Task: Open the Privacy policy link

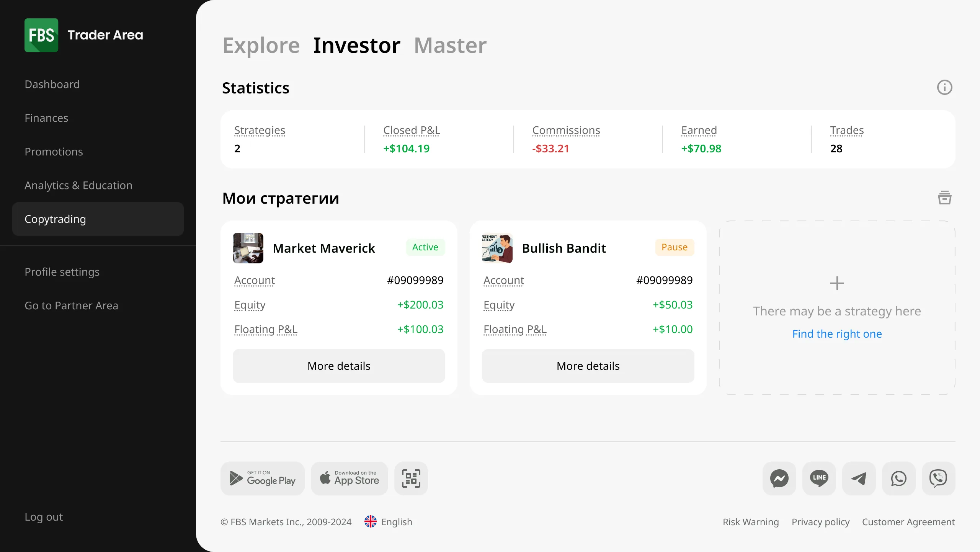Action: tap(820, 522)
